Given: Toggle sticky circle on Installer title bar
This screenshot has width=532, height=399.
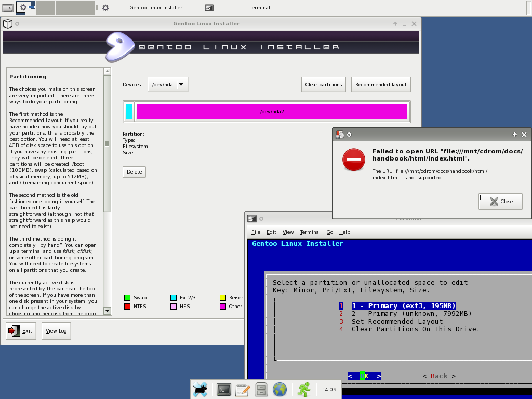Looking at the screenshot, I should pos(17,24).
